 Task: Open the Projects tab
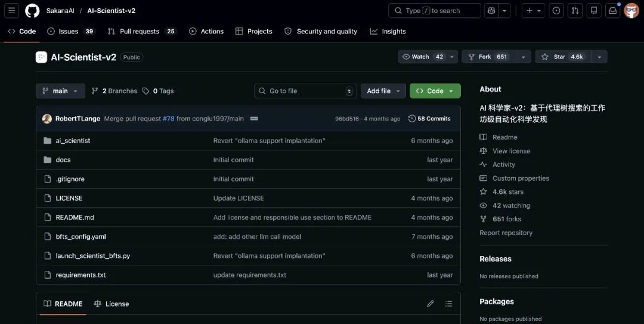254,31
